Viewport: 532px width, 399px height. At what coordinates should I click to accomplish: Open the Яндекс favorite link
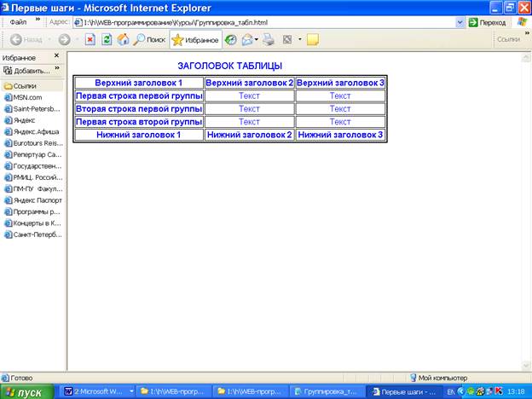pos(20,120)
